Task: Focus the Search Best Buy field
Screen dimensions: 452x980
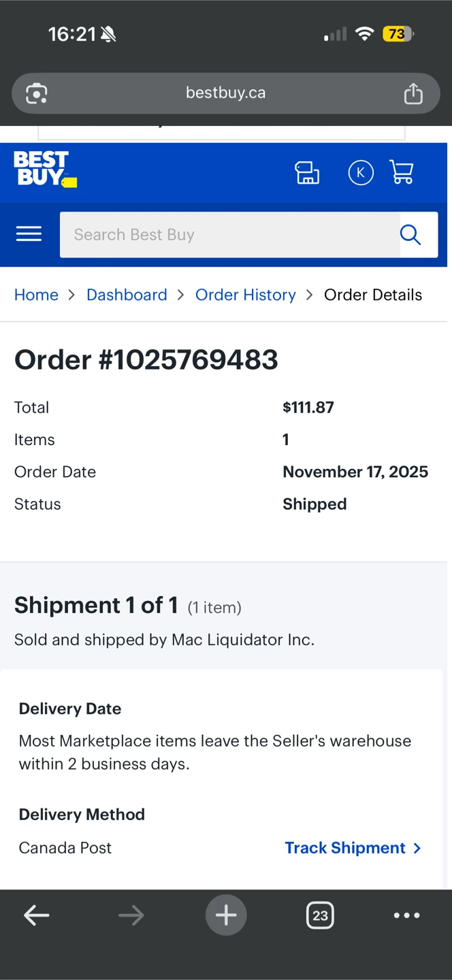Action: (x=230, y=235)
